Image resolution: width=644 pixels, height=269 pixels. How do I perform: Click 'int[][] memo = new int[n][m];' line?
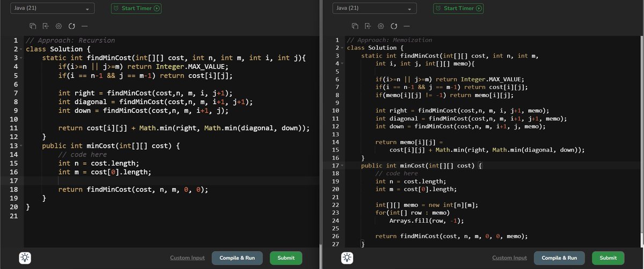pyautogui.click(x=427, y=205)
